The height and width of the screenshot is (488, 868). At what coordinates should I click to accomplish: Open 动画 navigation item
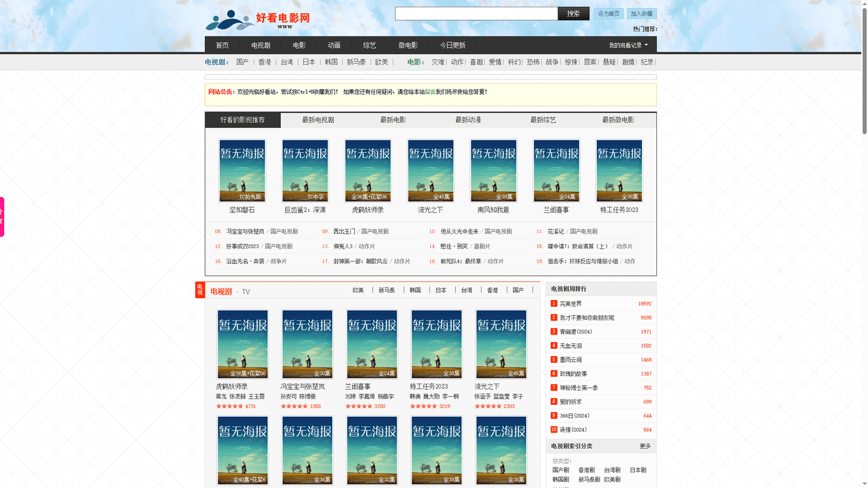pyautogui.click(x=334, y=45)
